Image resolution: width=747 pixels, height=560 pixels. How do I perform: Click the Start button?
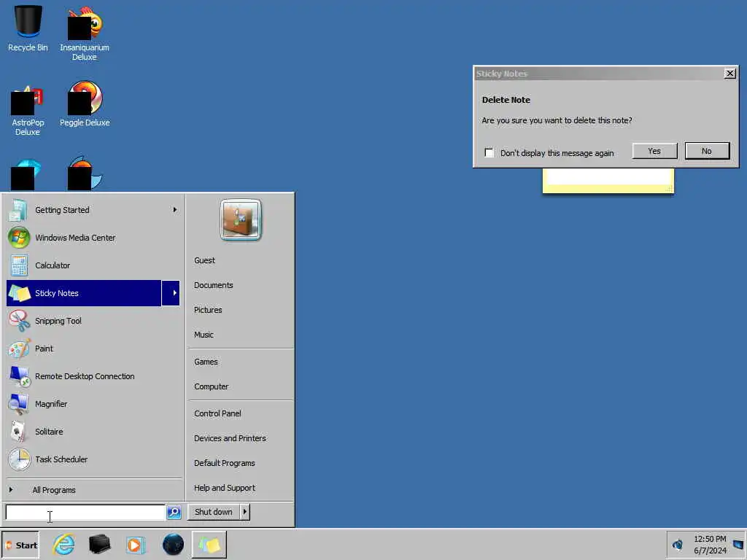pyautogui.click(x=20, y=545)
